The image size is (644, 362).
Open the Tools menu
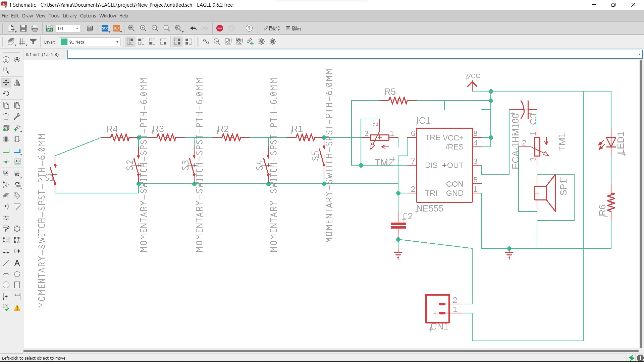coord(54,16)
